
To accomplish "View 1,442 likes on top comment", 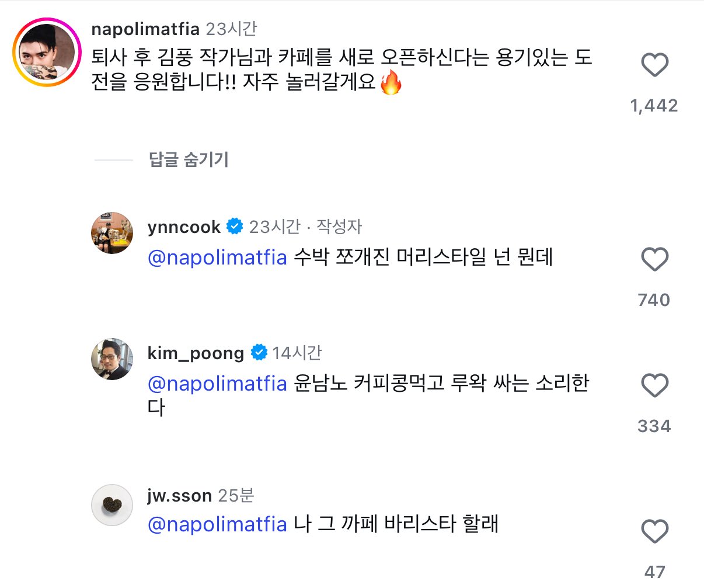I will [654, 106].
